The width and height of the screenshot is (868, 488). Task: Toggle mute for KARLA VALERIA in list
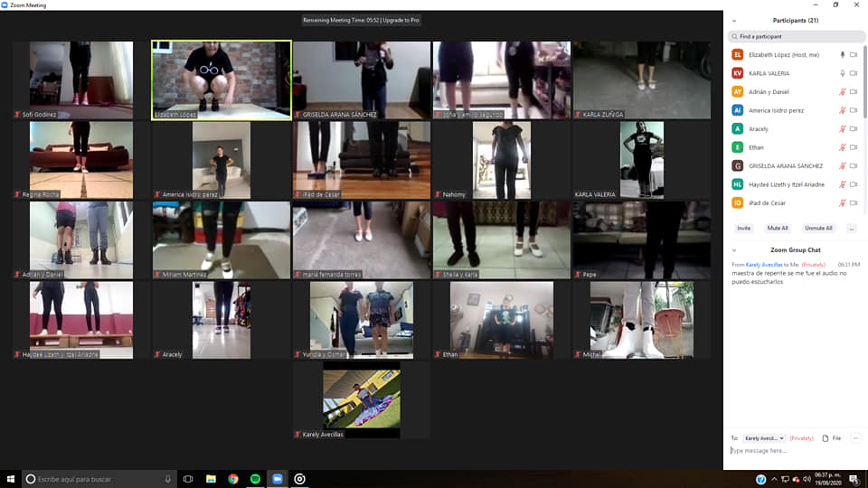[x=843, y=73]
